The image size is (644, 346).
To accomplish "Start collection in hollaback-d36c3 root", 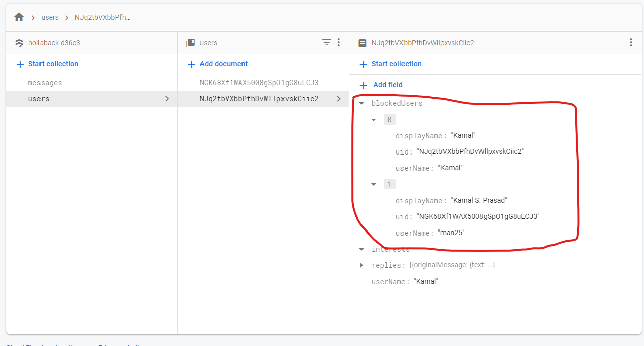I will point(48,64).
